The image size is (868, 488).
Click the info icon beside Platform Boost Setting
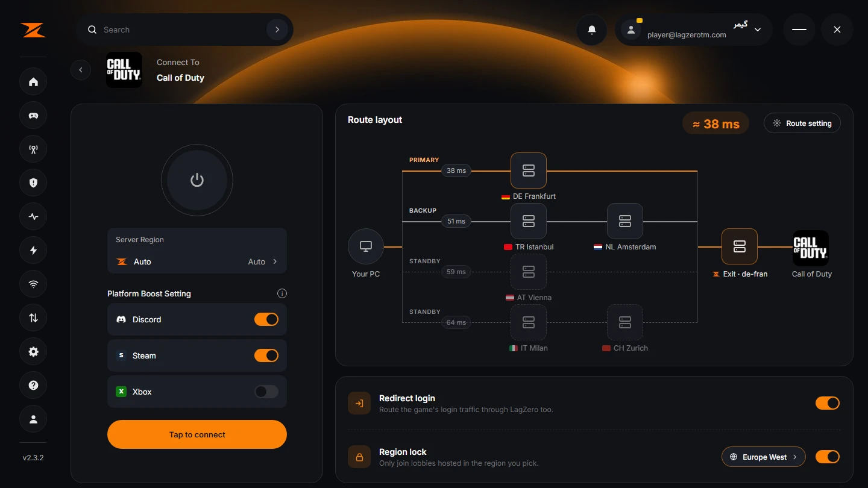[281, 293]
